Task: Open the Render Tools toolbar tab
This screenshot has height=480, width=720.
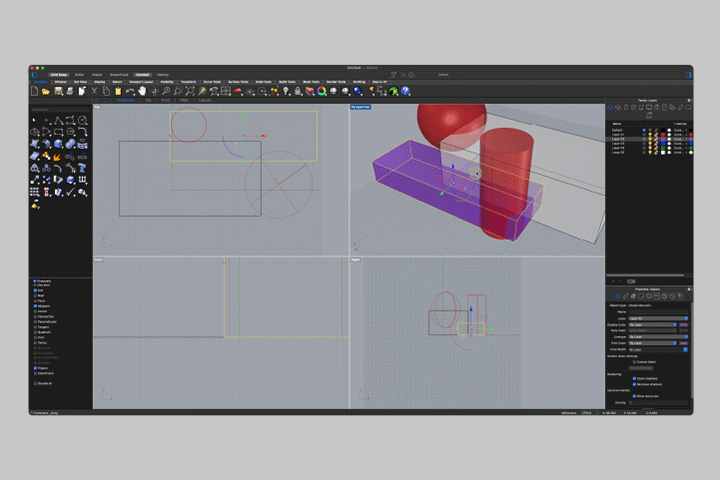Action: click(336, 82)
